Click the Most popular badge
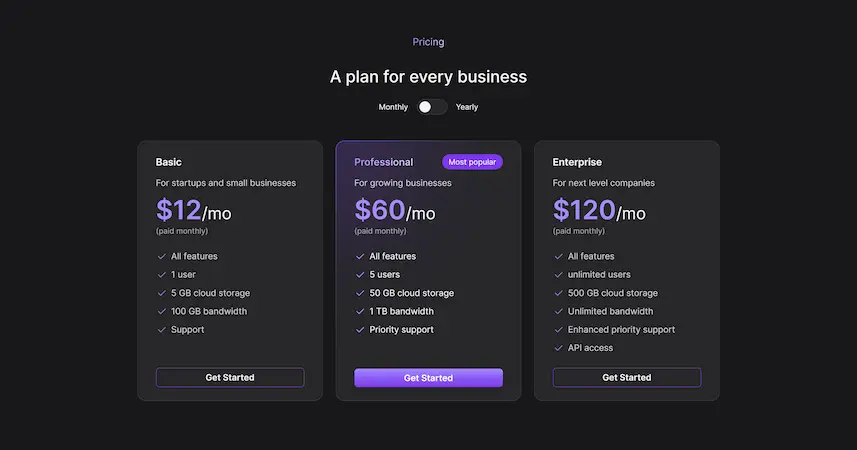857x450 pixels. tap(472, 162)
